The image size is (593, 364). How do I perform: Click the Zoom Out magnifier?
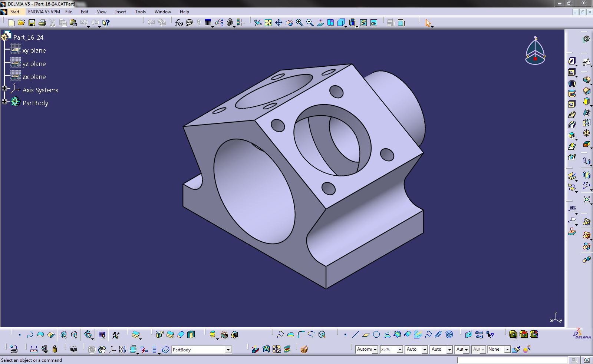pos(310,23)
